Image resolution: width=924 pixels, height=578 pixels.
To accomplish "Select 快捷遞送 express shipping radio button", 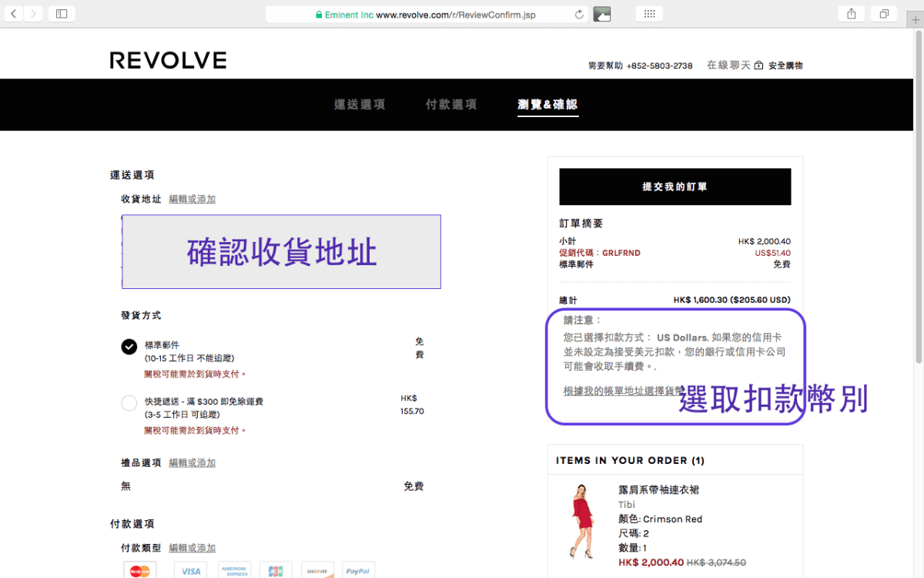I will (x=129, y=403).
